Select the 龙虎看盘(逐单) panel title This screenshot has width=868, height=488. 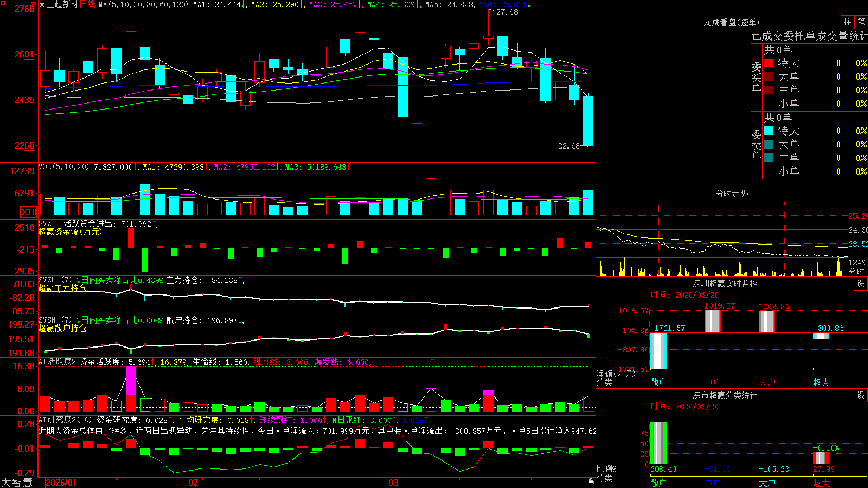[x=731, y=22]
